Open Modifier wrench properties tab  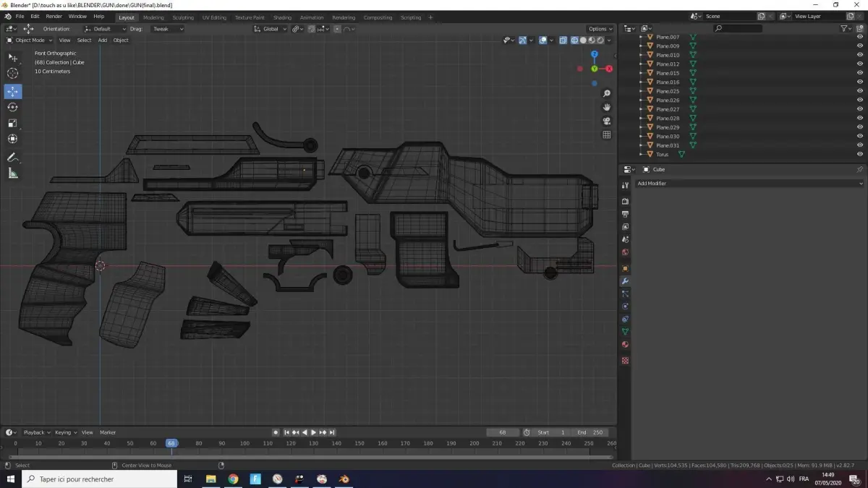tap(626, 281)
